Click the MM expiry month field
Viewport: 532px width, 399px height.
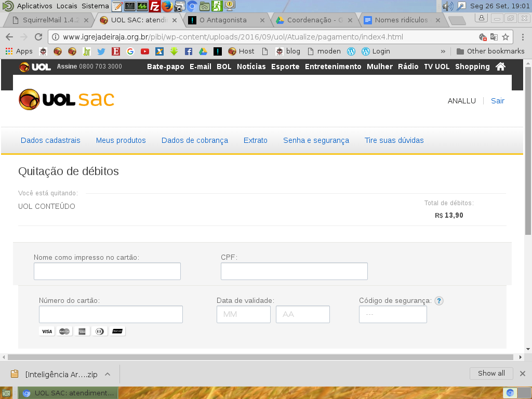(244, 314)
